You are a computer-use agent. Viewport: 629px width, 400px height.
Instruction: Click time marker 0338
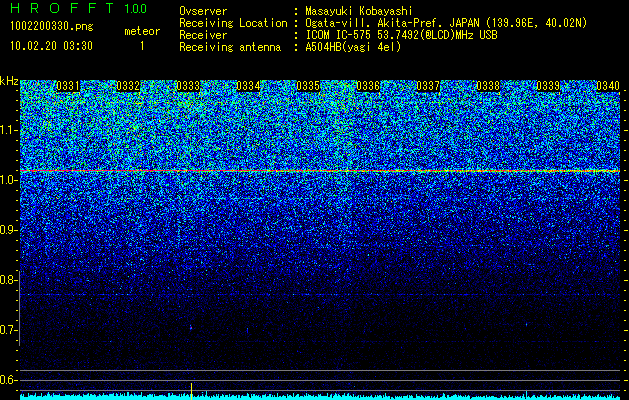(488, 86)
